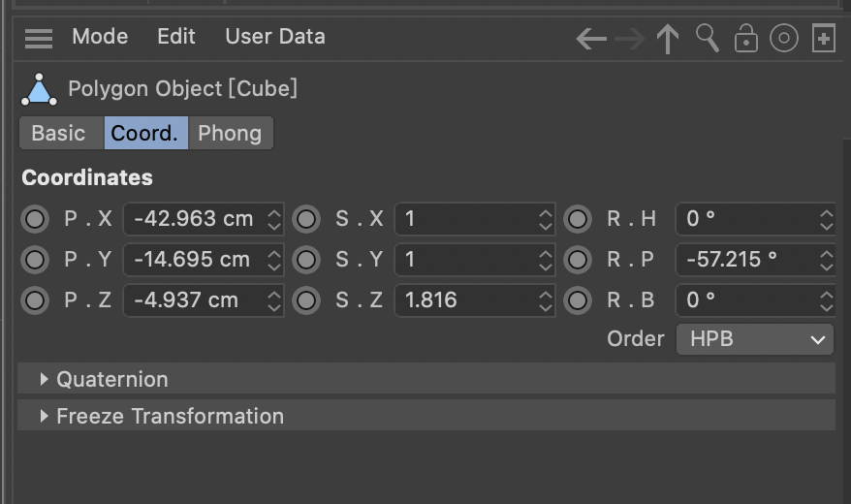851x504 pixels.
Task: Click the Polygon Object triangle icon
Action: click(39, 90)
